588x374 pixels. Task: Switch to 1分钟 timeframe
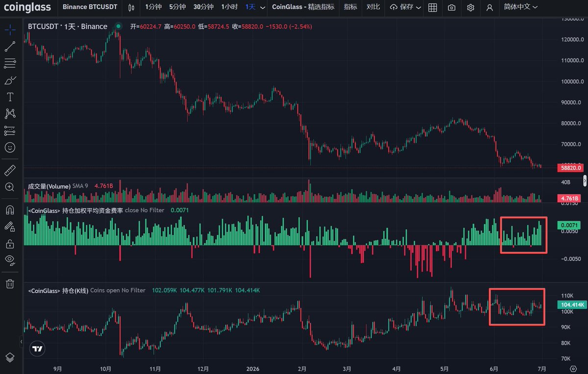pos(153,7)
